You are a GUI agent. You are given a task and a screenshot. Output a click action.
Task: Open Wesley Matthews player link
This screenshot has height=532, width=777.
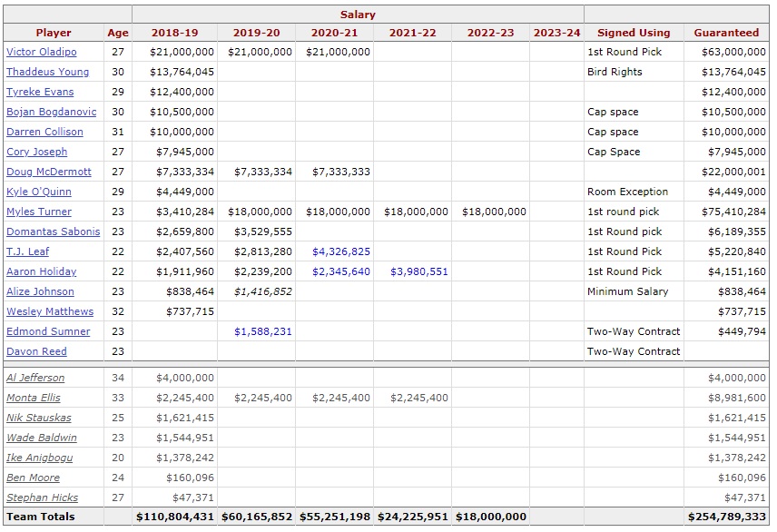50,311
